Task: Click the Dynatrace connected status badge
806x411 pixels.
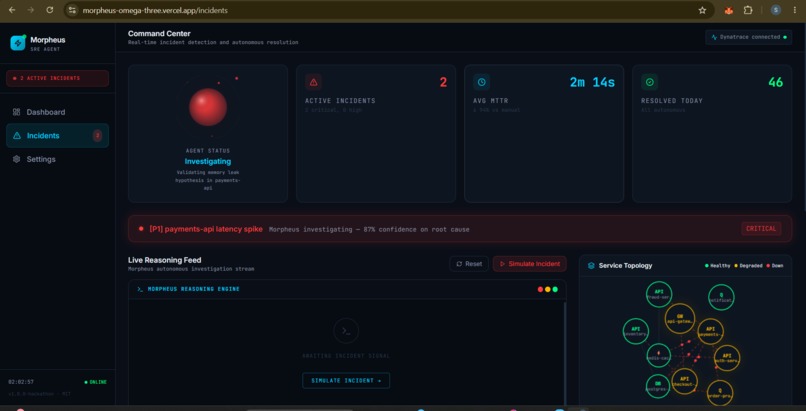Action: click(x=748, y=37)
